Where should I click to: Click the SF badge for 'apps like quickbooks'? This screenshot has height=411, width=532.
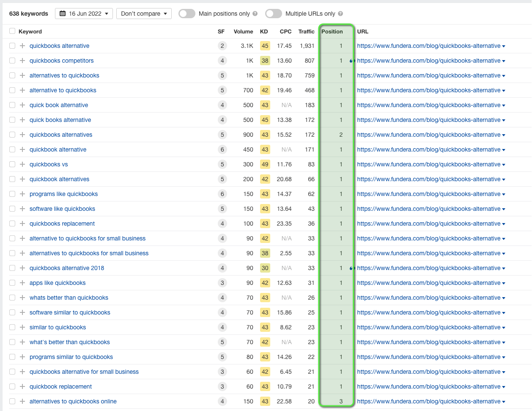tap(222, 283)
